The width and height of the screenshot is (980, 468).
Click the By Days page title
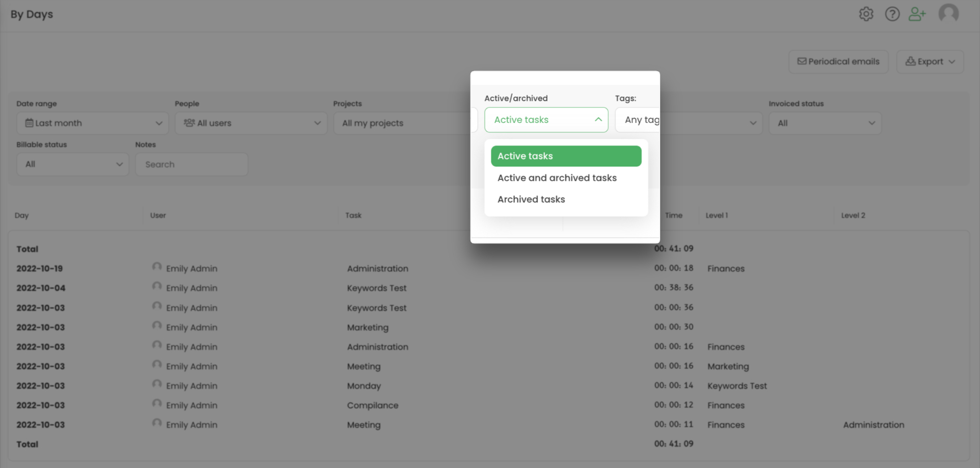(32, 14)
